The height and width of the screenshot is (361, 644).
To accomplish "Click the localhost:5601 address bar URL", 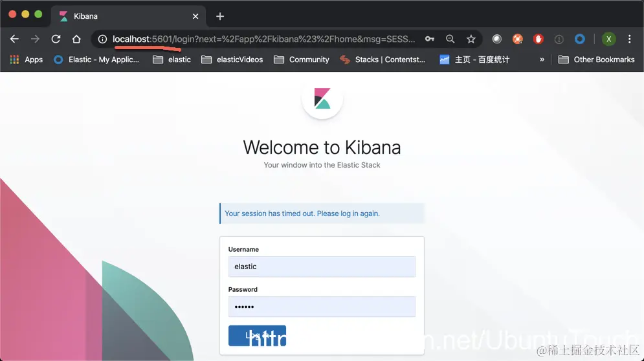I will 263,39.
